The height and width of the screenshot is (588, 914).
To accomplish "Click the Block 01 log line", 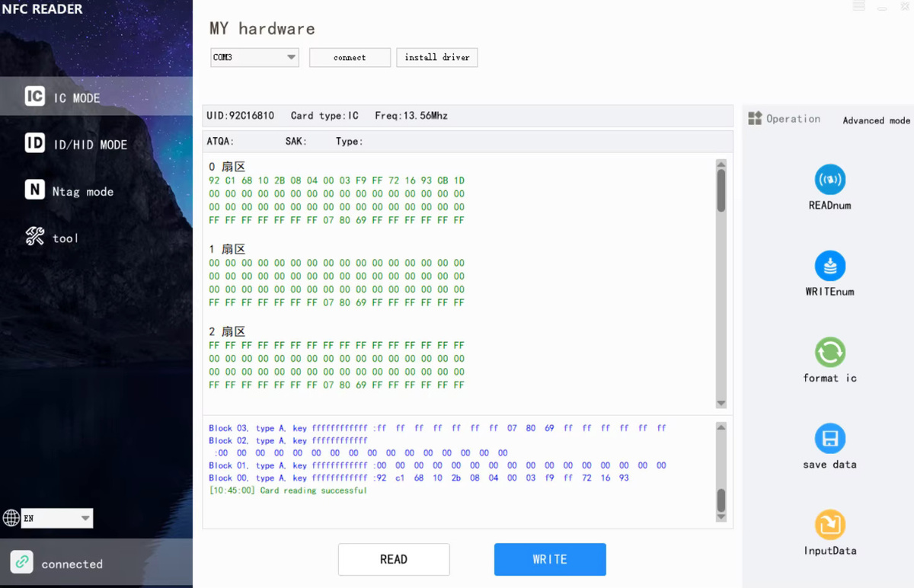I will tap(438, 465).
